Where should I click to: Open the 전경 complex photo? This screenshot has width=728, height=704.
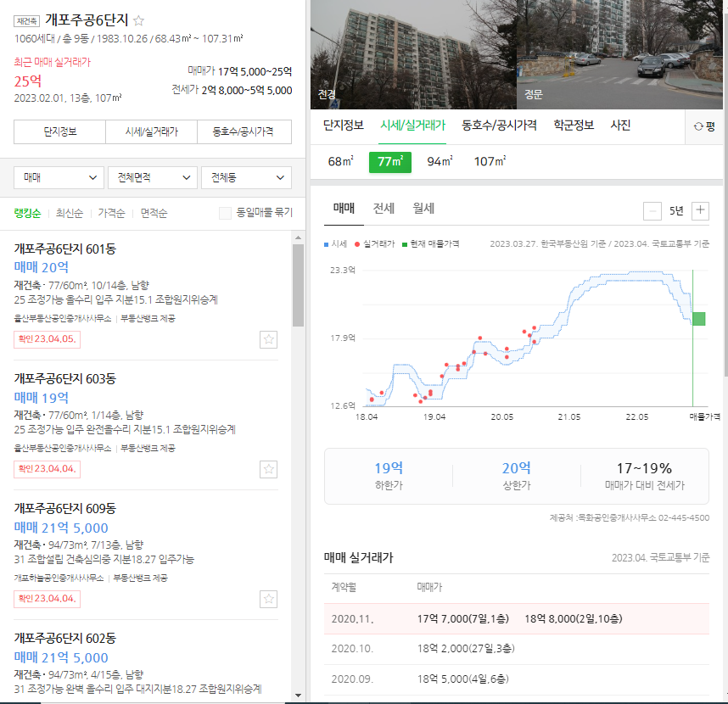413,54
